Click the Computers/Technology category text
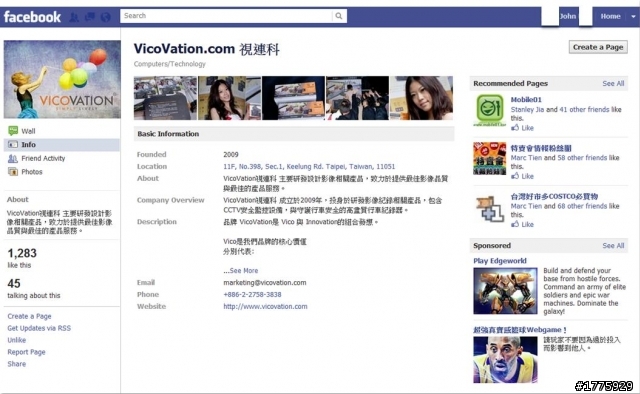Viewport: 640px width, 394px height. (170, 64)
